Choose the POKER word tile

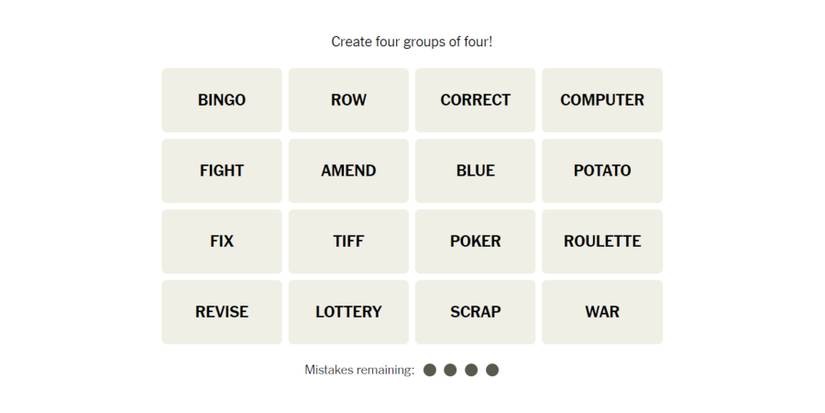tap(475, 241)
